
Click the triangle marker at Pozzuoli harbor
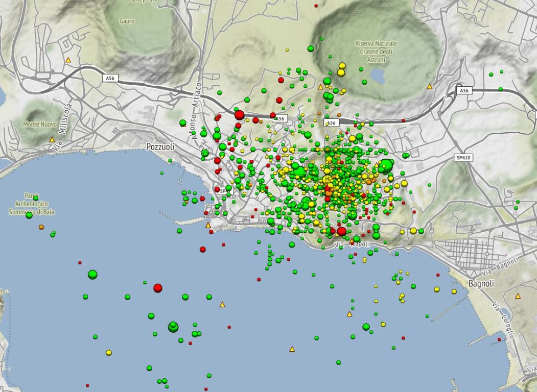[208, 225]
